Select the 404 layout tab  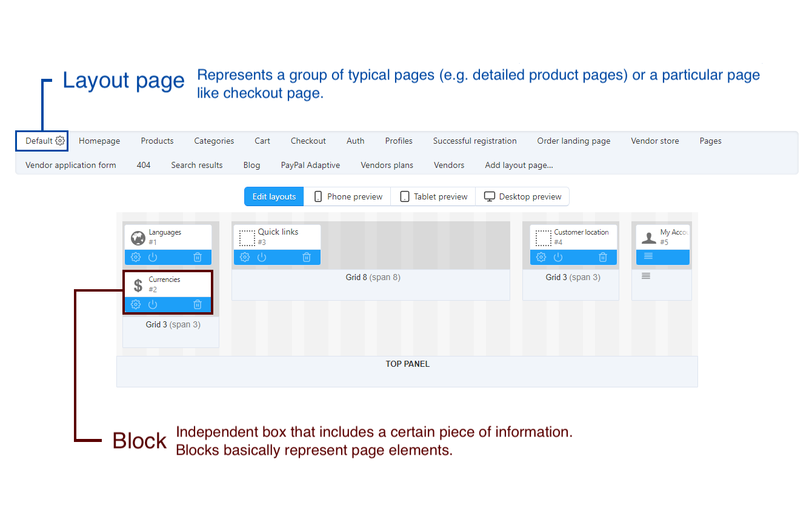tap(144, 165)
